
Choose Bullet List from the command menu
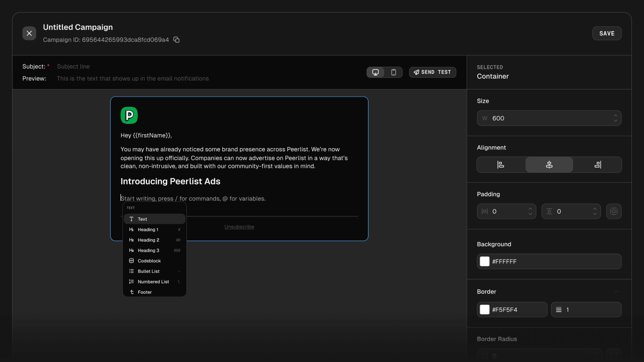click(148, 271)
